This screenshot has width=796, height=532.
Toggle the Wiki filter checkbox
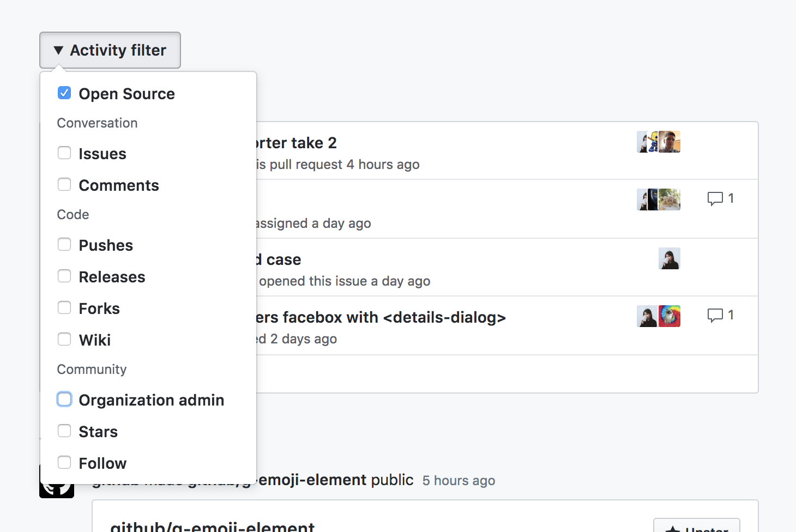point(64,339)
